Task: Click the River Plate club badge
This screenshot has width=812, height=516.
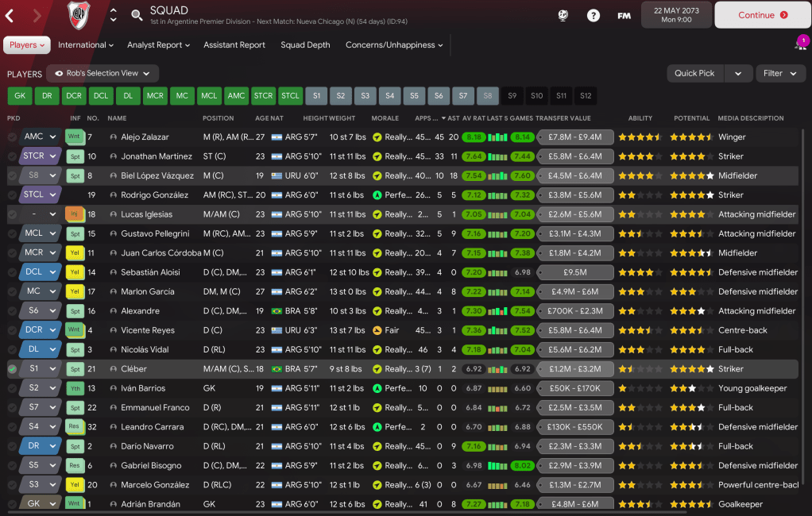Action: (x=79, y=14)
